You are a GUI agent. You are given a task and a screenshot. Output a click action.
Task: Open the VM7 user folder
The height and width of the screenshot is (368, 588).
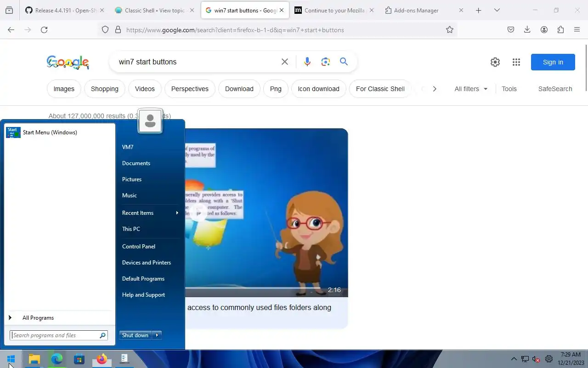pos(128,147)
